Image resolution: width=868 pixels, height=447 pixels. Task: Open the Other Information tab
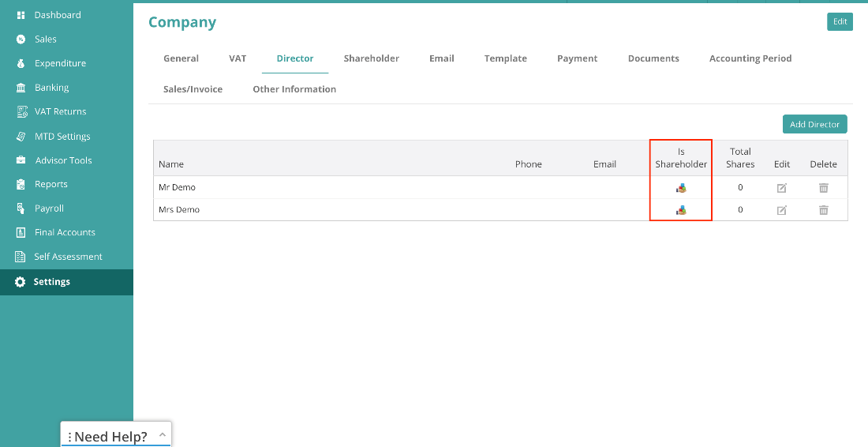pyautogui.click(x=294, y=89)
